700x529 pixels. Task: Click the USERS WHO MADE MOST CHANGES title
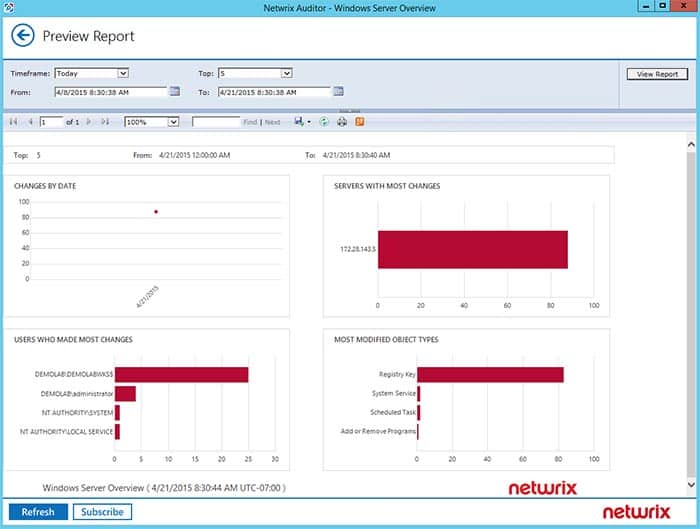click(73, 340)
